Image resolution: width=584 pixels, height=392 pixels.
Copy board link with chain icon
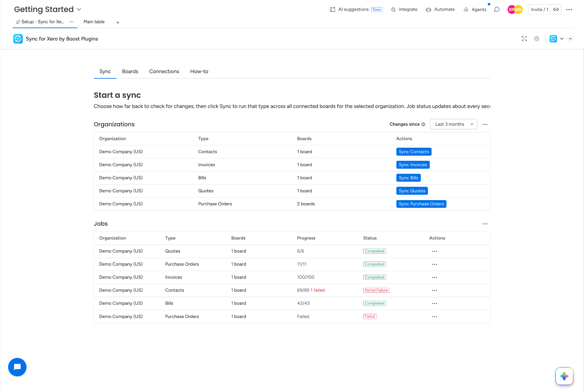[x=556, y=9]
